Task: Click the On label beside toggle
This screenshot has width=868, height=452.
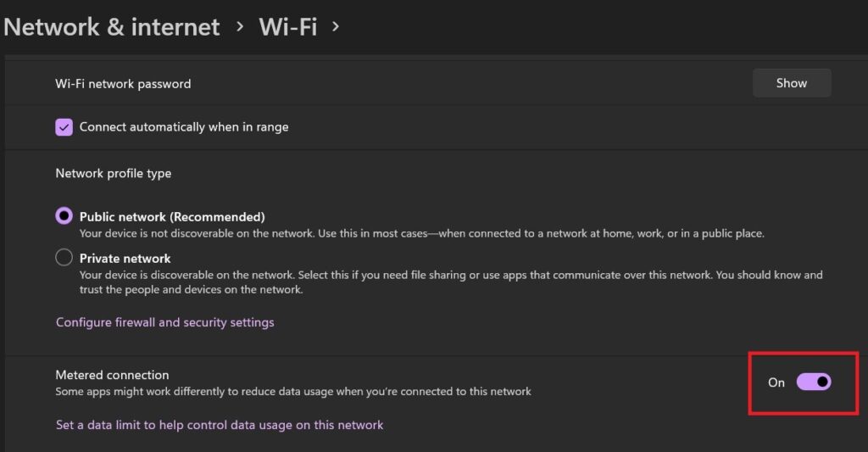Action: 776,382
